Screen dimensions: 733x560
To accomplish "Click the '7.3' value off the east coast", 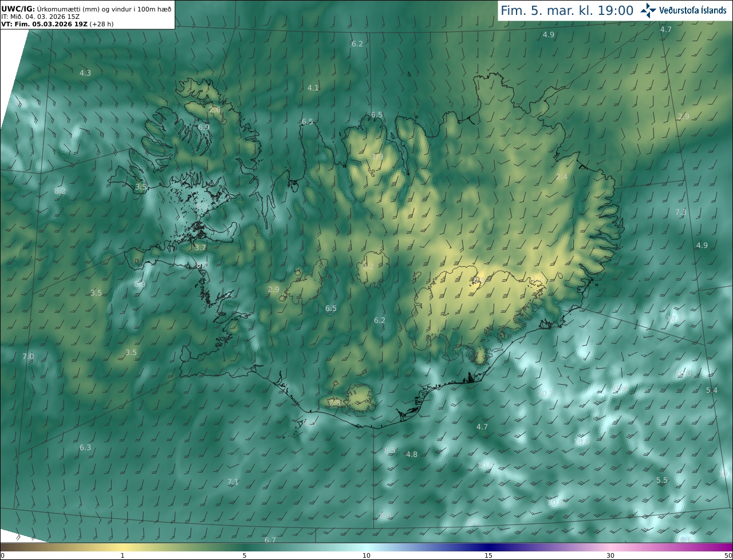I will (x=681, y=212).
